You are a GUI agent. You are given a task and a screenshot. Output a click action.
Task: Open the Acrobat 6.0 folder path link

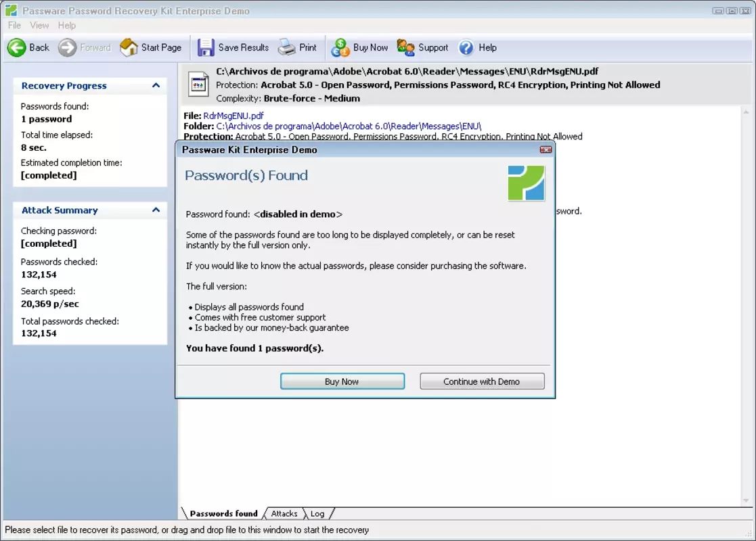[x=349, y=126]
